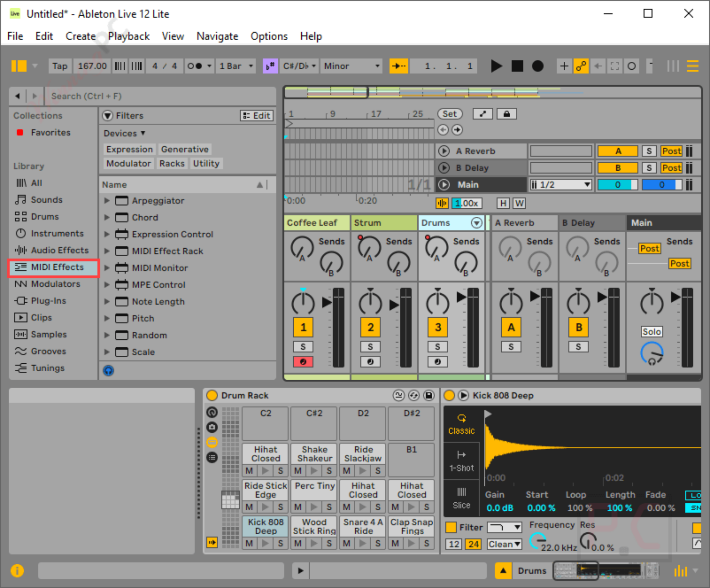Click the MIDI Effects browser entry
This screenshot has height=588, width=710.
point(57,267)
